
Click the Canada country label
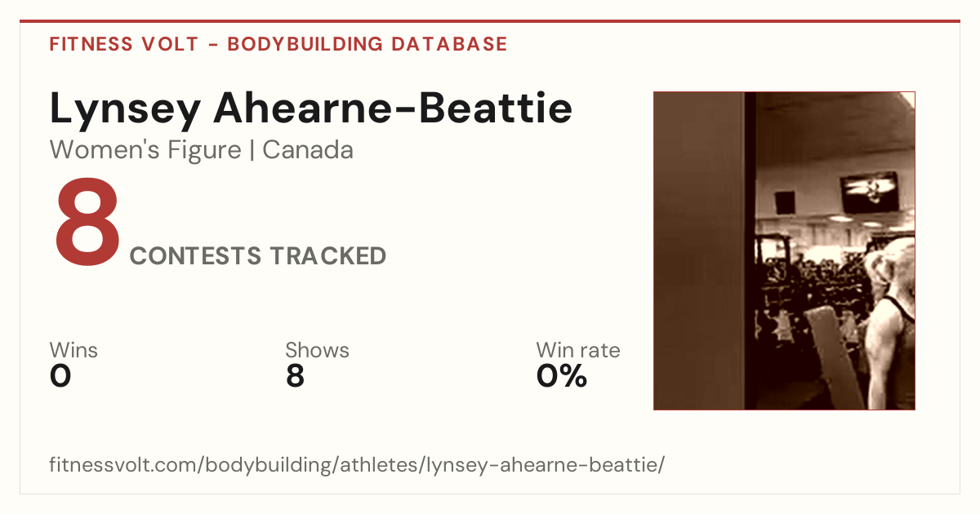308,150
